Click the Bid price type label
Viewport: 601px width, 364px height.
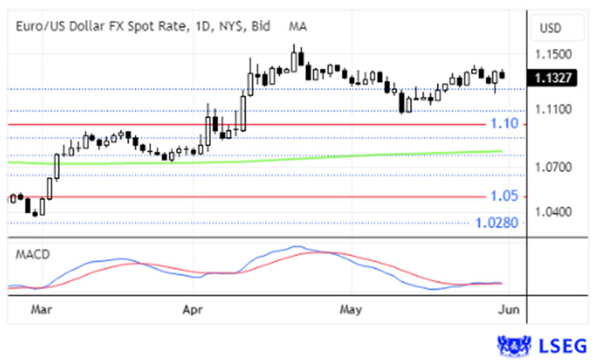(262, 27)
